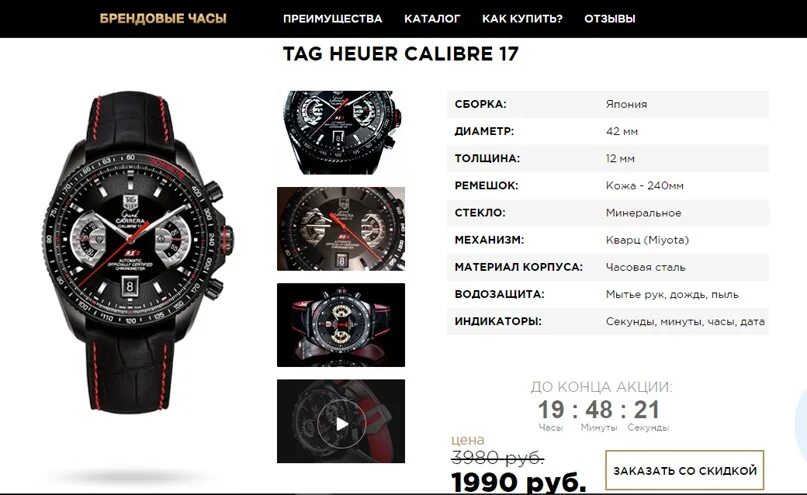The image size is (807, 495).
Task: Click ЗАКАЗАТЬ СО СКИДКОЙ button
Action: click(x=685, y=470)
